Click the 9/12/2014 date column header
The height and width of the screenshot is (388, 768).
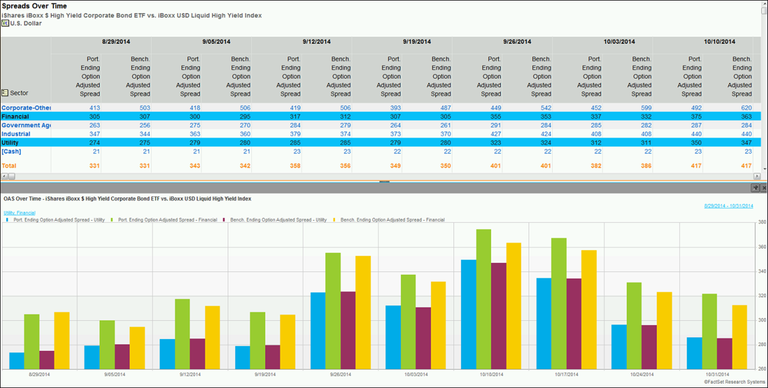[316, 42]
